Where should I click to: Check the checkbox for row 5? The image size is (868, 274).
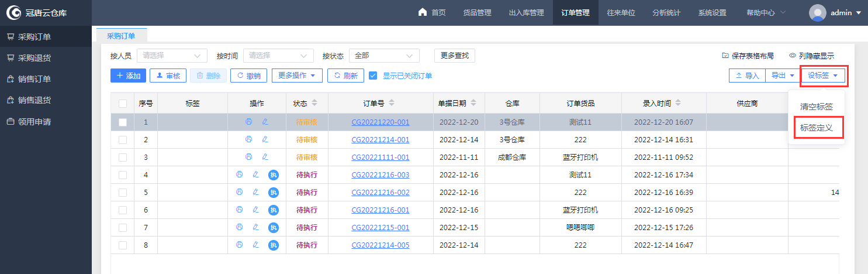123,193
